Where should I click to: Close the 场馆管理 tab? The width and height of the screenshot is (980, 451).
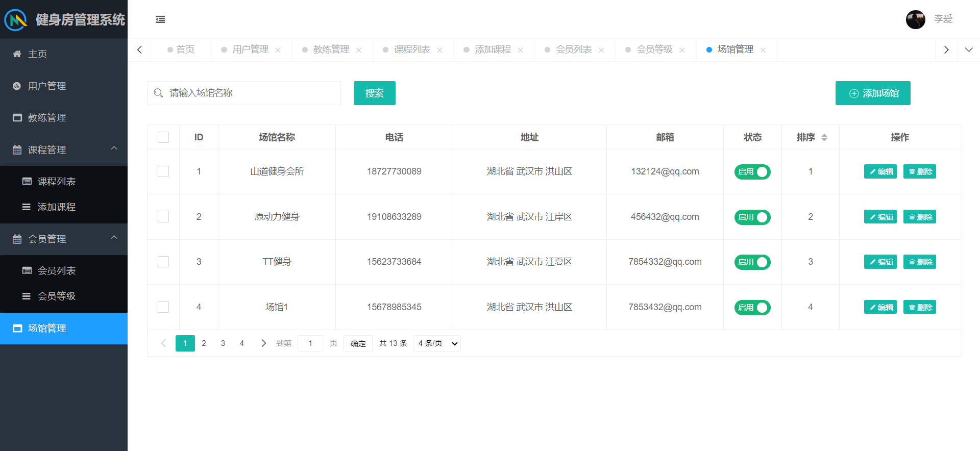click(x=763, y=50)
